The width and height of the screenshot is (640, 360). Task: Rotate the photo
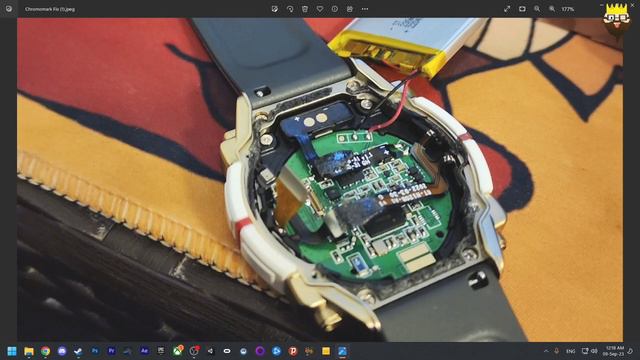[x=290, y=9]
